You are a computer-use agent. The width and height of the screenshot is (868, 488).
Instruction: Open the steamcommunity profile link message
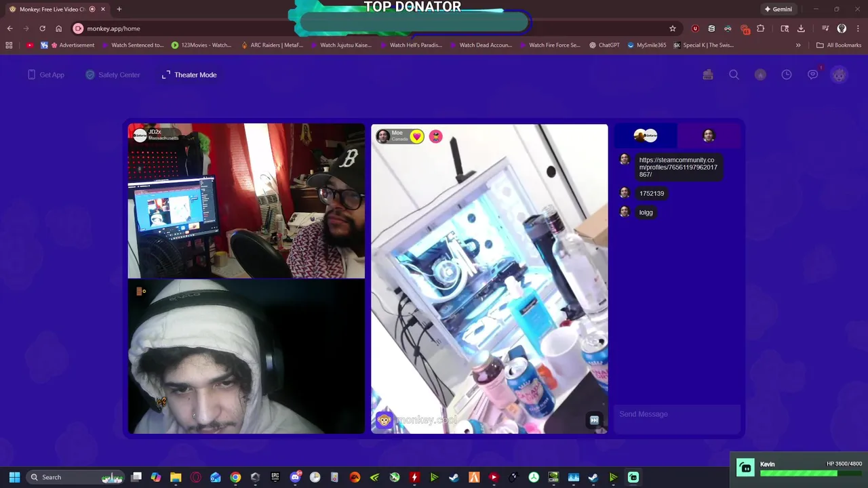[x=677, y=167]
